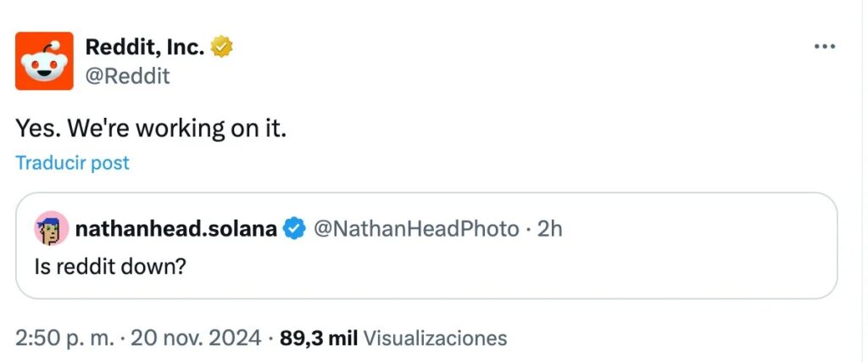This screenshot has width=868, height=362.
Task: Open the three-dot more options menu
Action: coord(824,47)
